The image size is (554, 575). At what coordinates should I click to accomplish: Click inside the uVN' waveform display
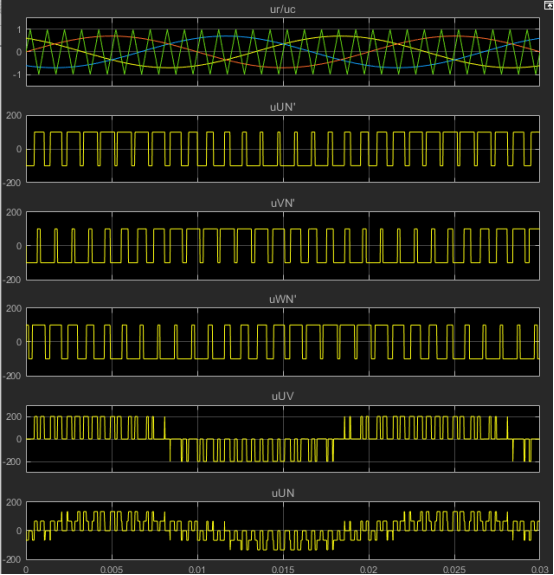click(283, 245)
